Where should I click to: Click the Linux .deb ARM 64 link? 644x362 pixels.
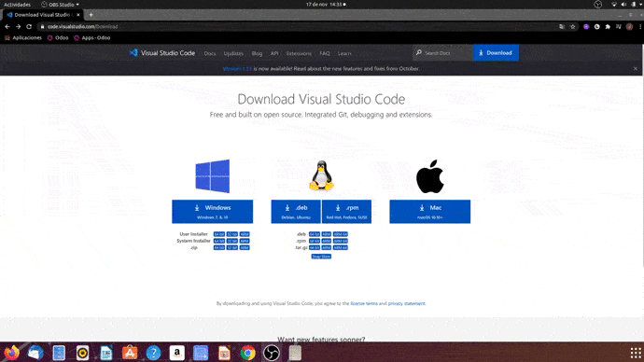coord(341,234)
